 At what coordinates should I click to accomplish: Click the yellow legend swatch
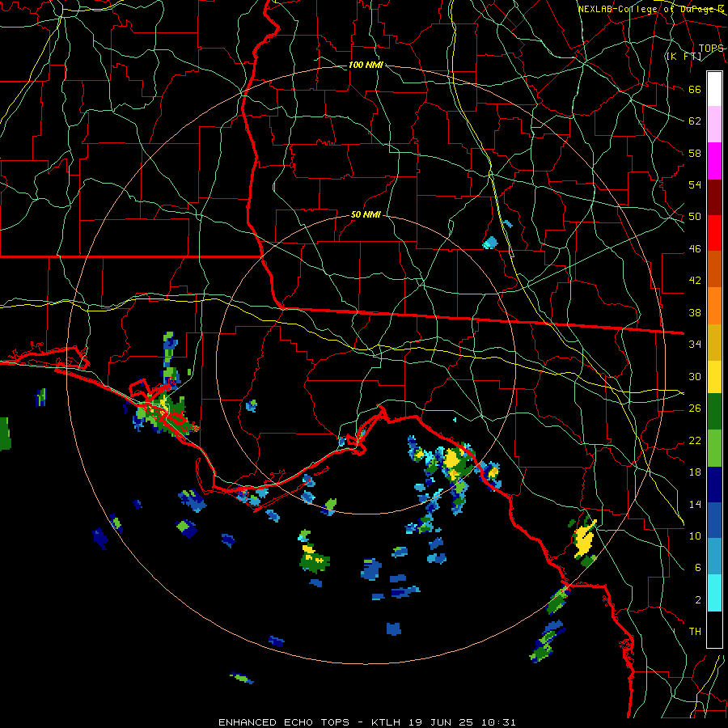coord(714,376)
